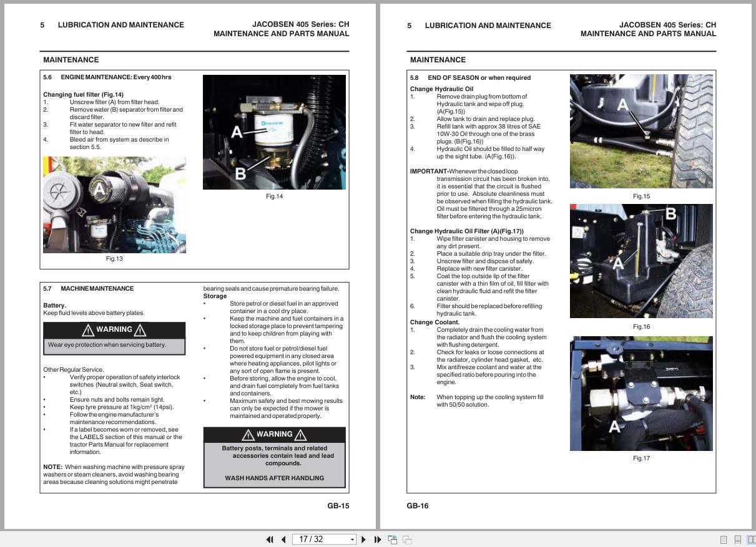Viewport: 756px width, 547px height.
Task: Click the 'Fig.14' caption
Action: (x=274, y=196)
